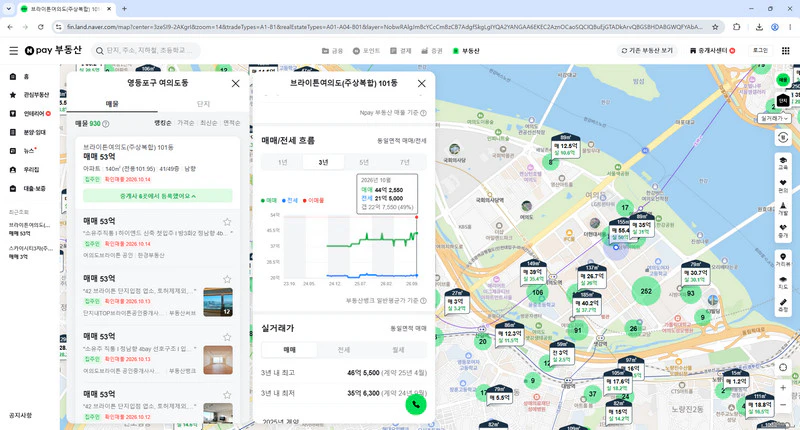Screen dimensions: 800x430
Task: Open the Naver apps grid icon
Action: coord(785,50)
